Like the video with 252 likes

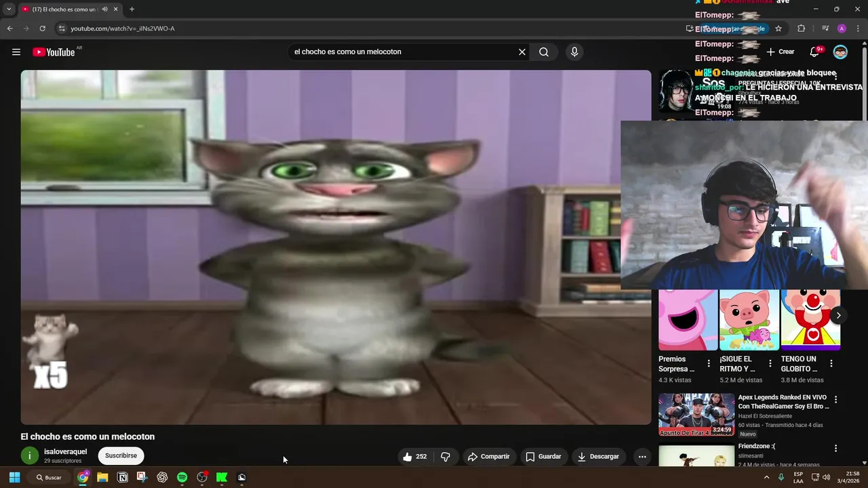414,457
